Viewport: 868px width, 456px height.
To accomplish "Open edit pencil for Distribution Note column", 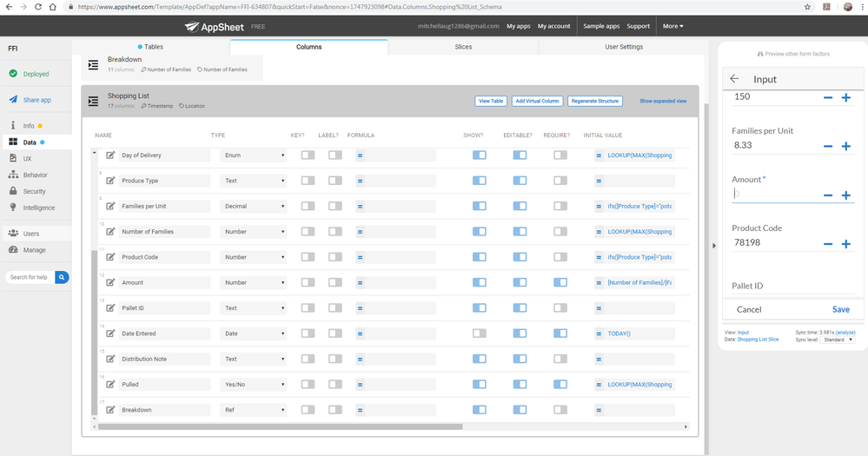I will [110, 360].
